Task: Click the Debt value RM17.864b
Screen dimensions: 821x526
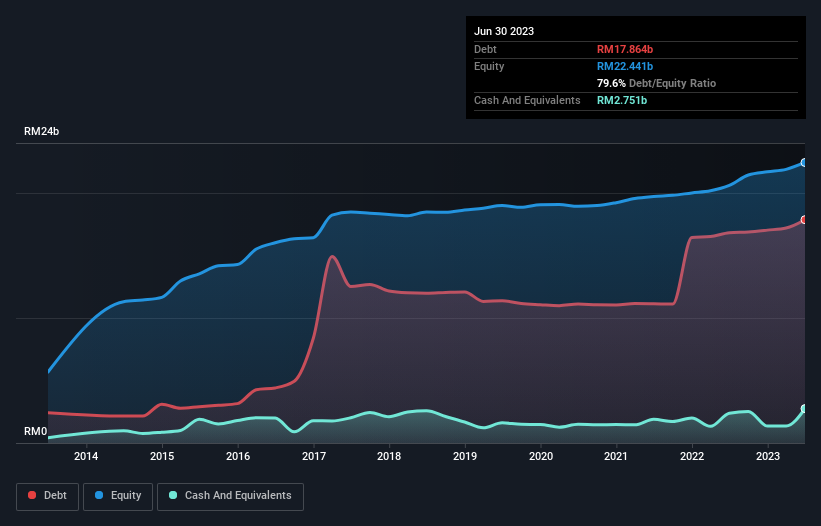Action: [x=625, y=49]
